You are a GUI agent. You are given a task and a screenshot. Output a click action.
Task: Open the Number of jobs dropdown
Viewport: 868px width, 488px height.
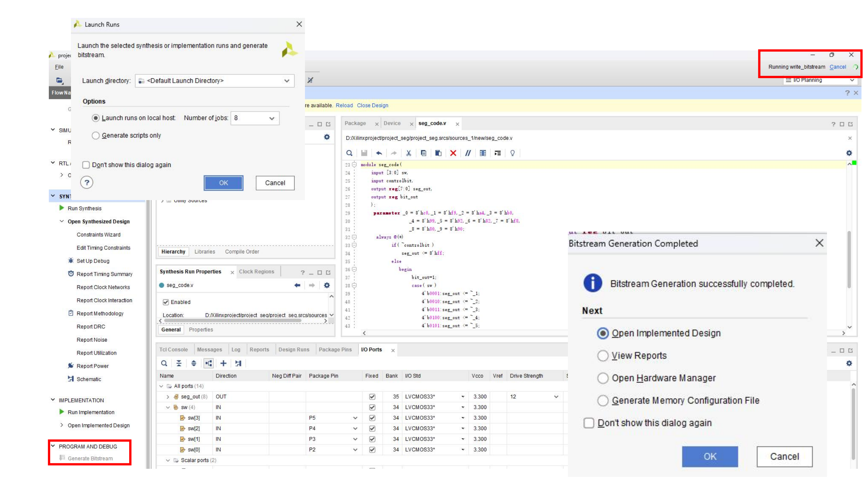(x=271, y=118)
